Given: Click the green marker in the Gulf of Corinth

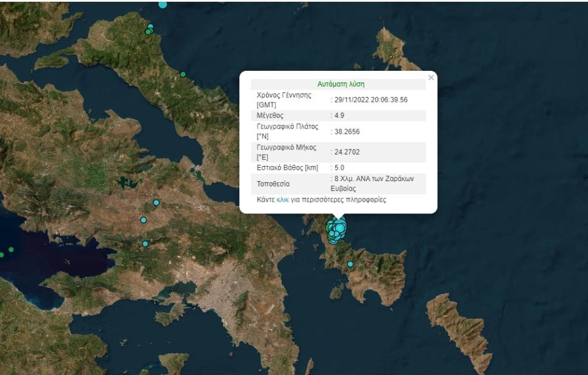Looking at the screenshot, I should click(x=11, y=250).
